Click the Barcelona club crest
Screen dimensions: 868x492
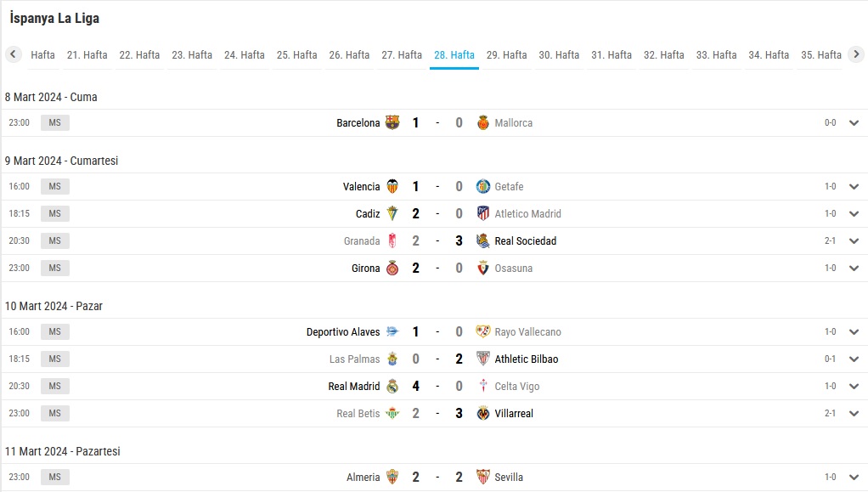392,122
